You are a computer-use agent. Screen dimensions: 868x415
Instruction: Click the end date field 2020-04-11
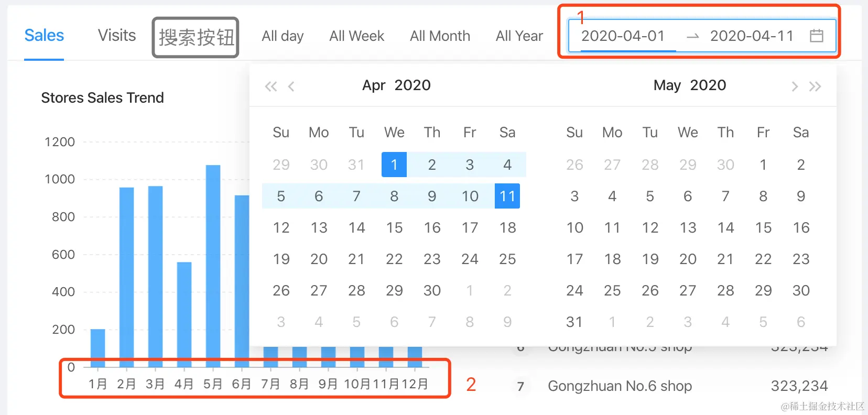[x=752, y=36]
